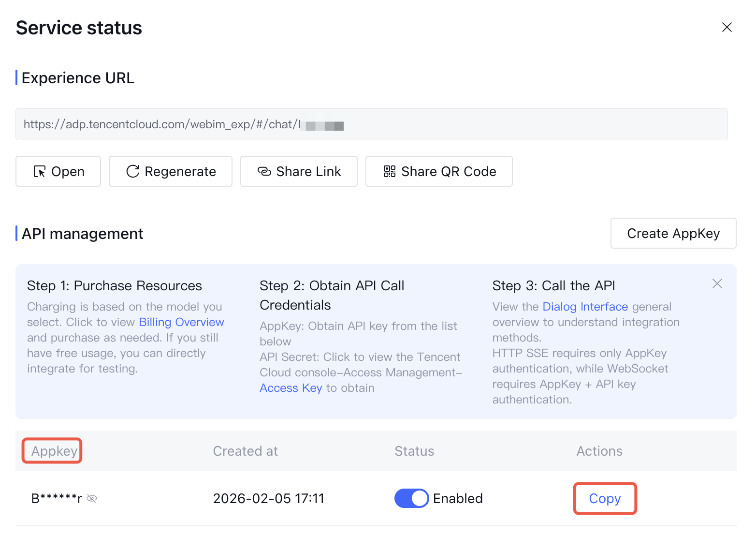Click the Share QR Code icon
Screen dimensions: 756x536
(x=390, y=171)
